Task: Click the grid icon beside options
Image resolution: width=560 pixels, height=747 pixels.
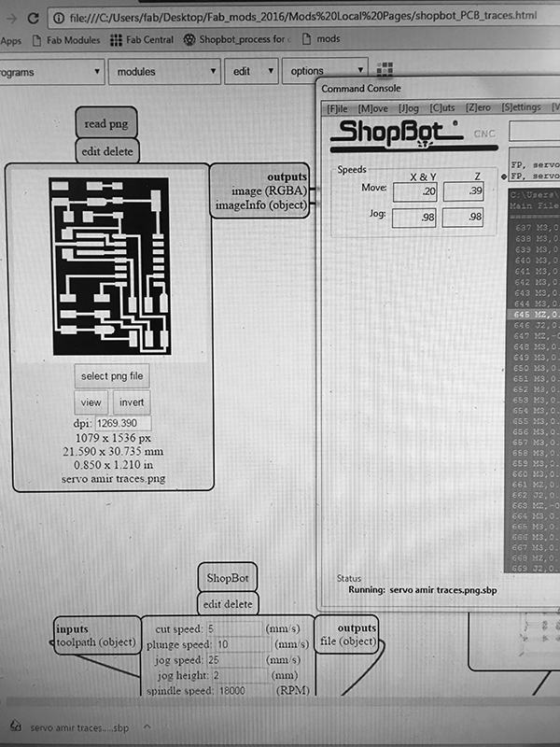Action: point(385,69)
